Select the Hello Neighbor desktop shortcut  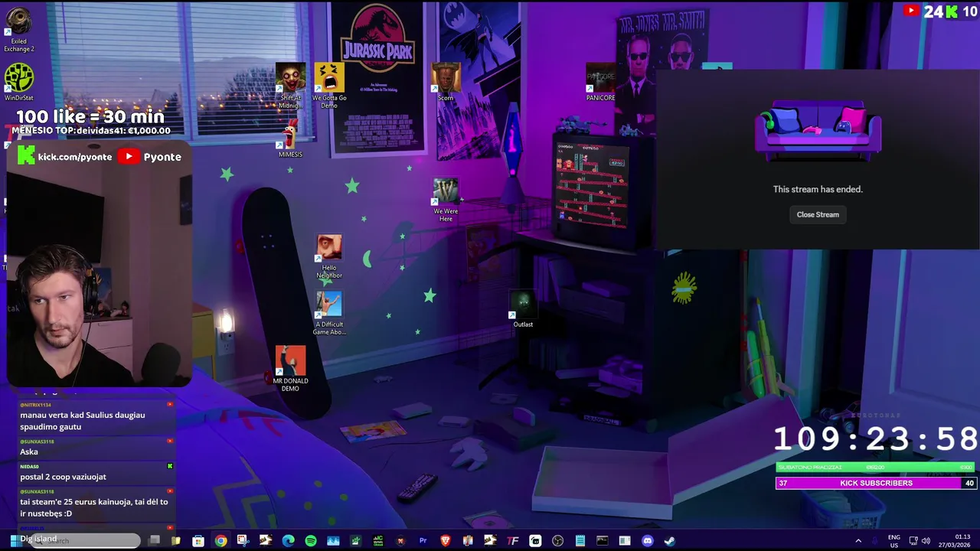329,256
